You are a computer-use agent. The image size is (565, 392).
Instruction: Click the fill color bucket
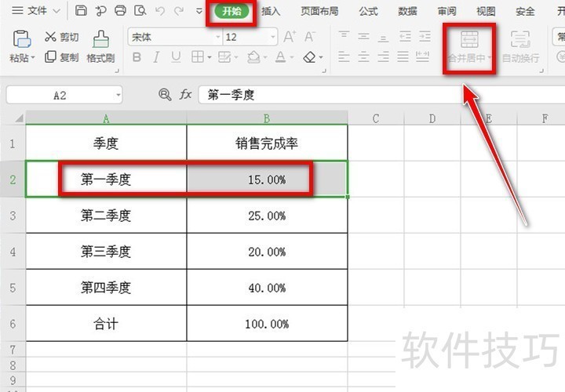(254, 57)
